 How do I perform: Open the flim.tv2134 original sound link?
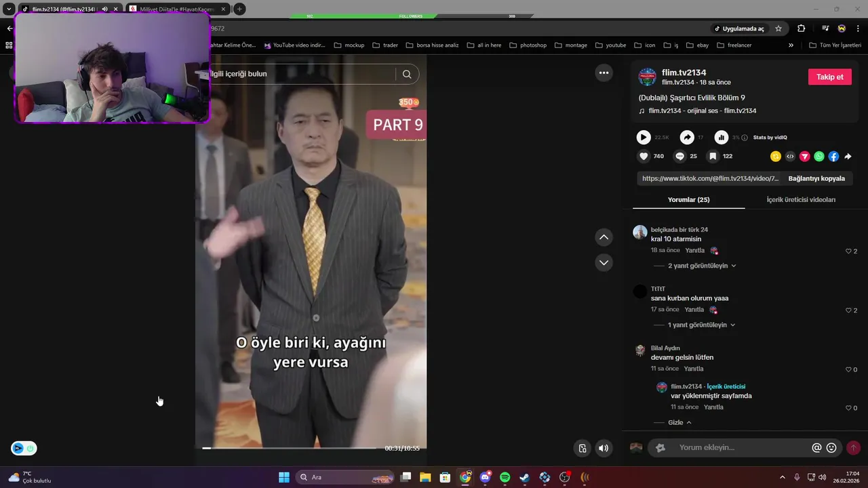tap(702, 110)
